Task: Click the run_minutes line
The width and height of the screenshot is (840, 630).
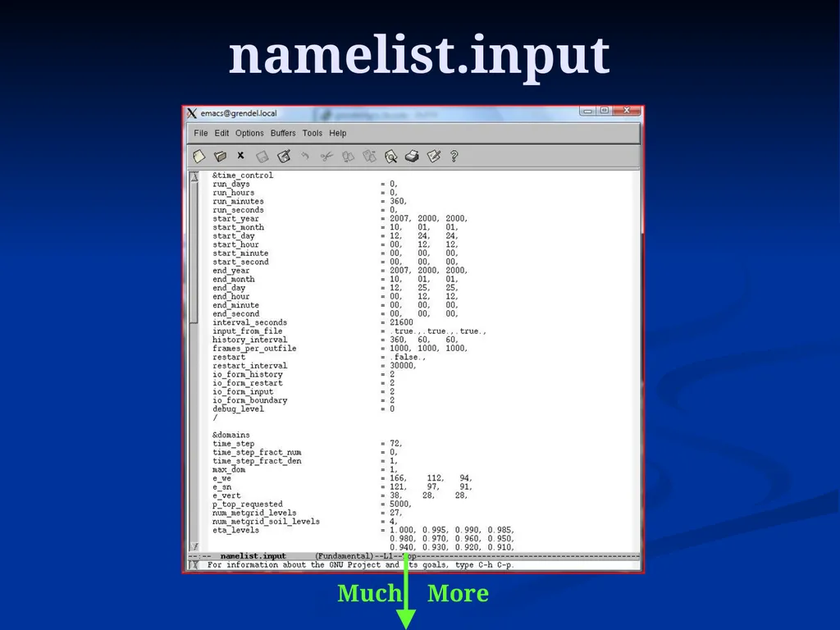Action: 309,202
